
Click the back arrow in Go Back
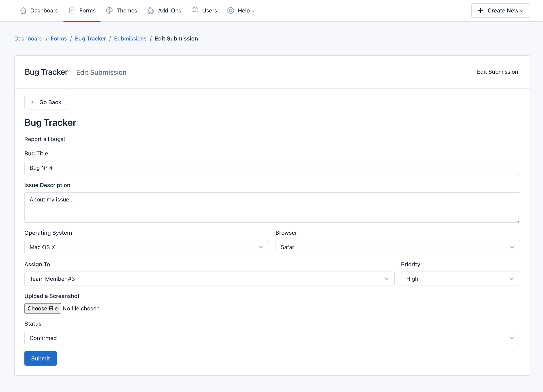pos(33,102)
